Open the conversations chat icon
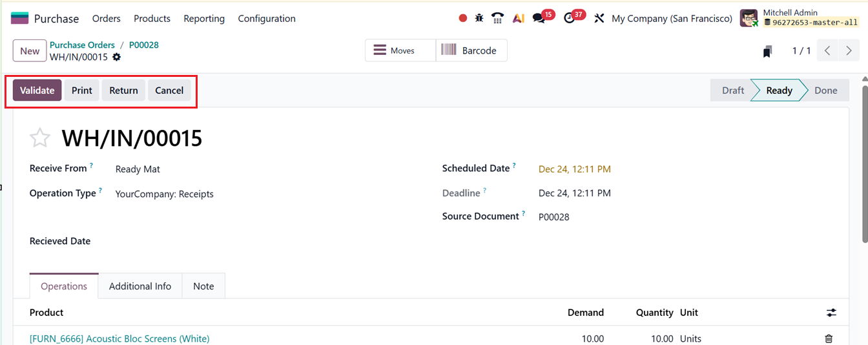 tap(539, 18)
